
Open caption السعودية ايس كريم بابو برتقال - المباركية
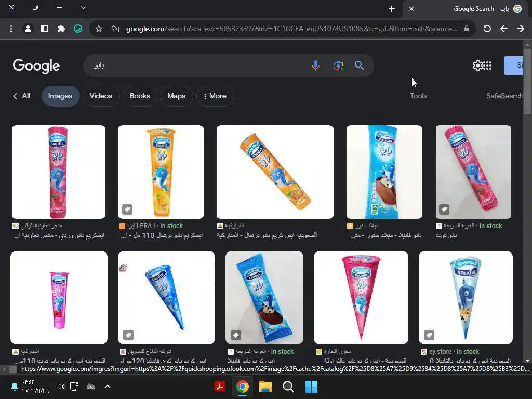point(267,235)
